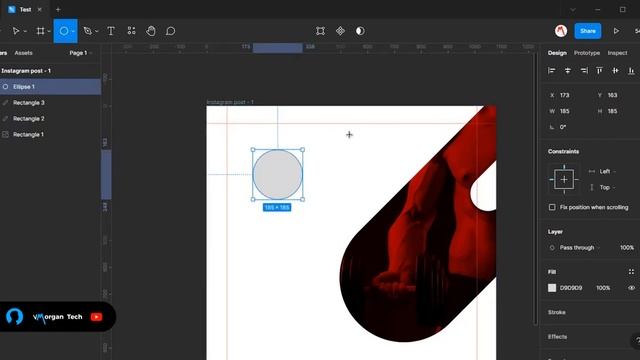Select the Test file tab
Viewport: 640px width, 360px height.
pyautogui.click(x=25, y=9)
